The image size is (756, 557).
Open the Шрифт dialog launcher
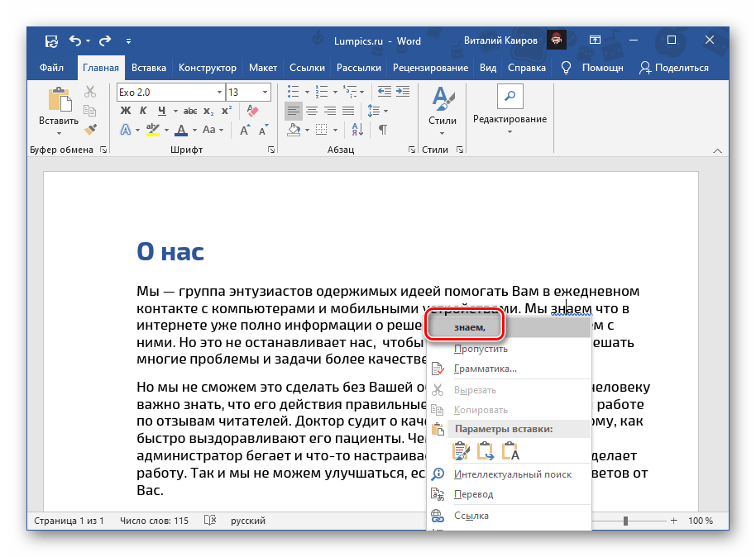pyautogui.click(x=271, y=150)
